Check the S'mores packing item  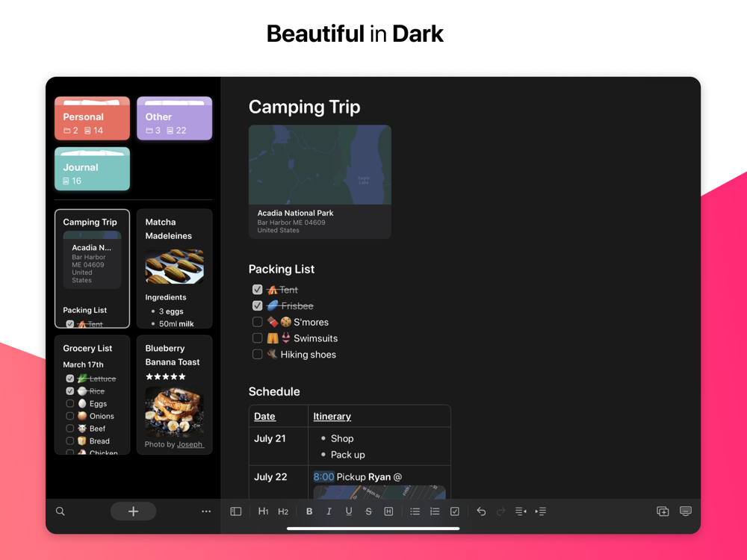[x=257, y=322]
